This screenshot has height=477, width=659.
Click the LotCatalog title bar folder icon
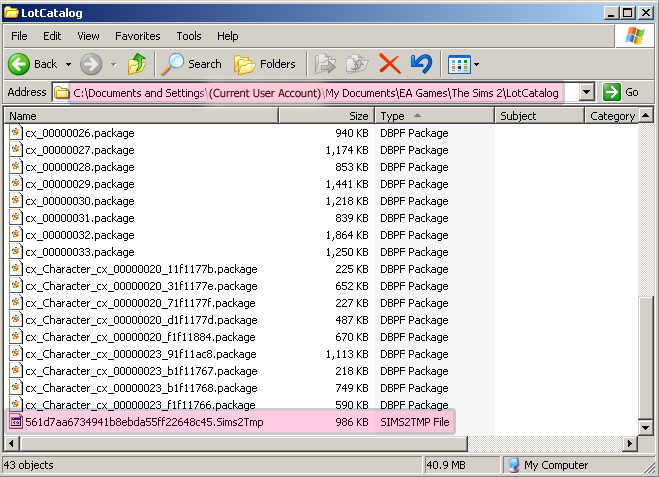click(x=11, y=12)
